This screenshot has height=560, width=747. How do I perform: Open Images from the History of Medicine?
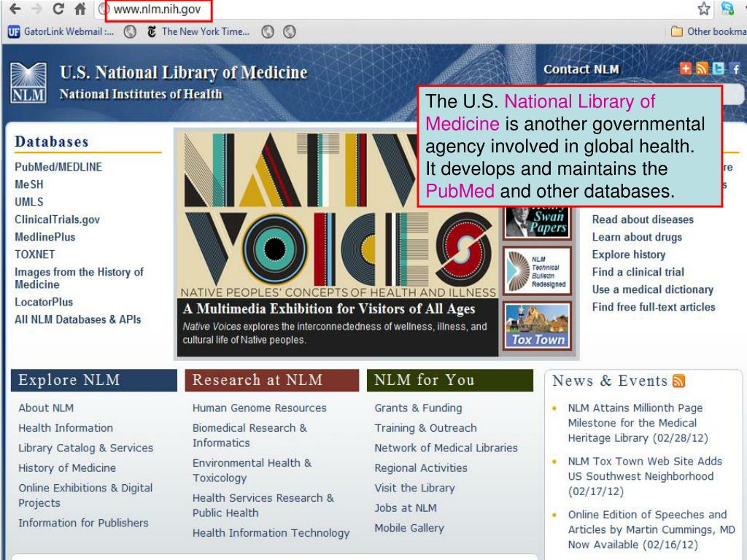coord(79,278)
